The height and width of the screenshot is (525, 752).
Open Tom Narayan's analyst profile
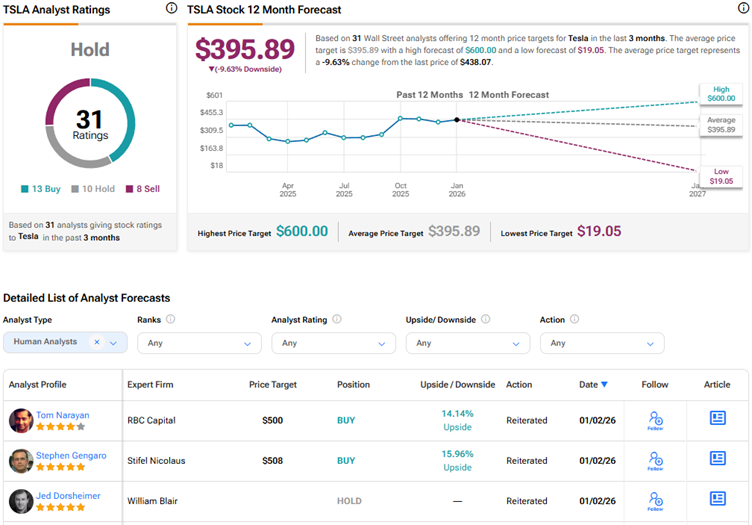(64, 414)
